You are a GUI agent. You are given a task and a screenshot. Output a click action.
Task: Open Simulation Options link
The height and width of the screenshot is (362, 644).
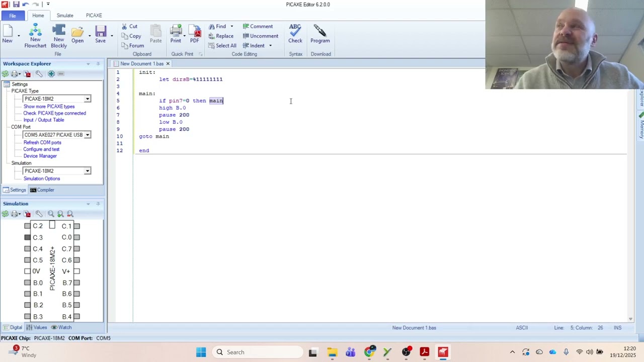coord(42,178)
